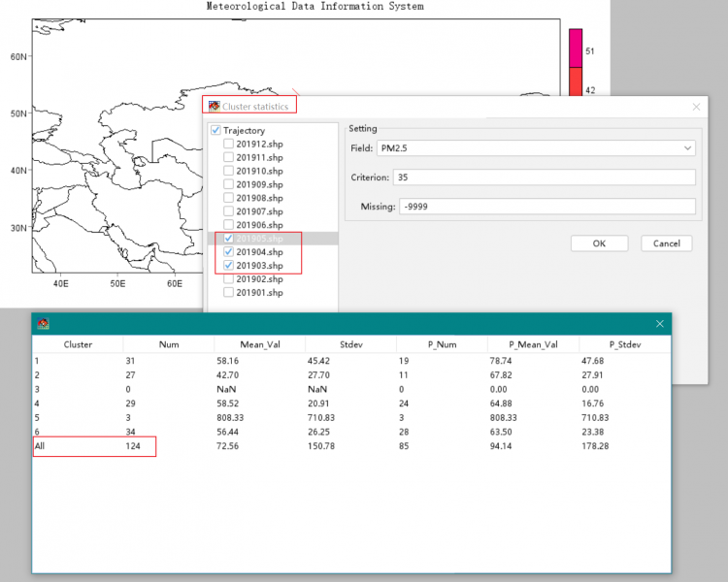This screenshot has width=728, height=582.
Task: Close the Cluster statistics dialog
Action: point(695,106)
